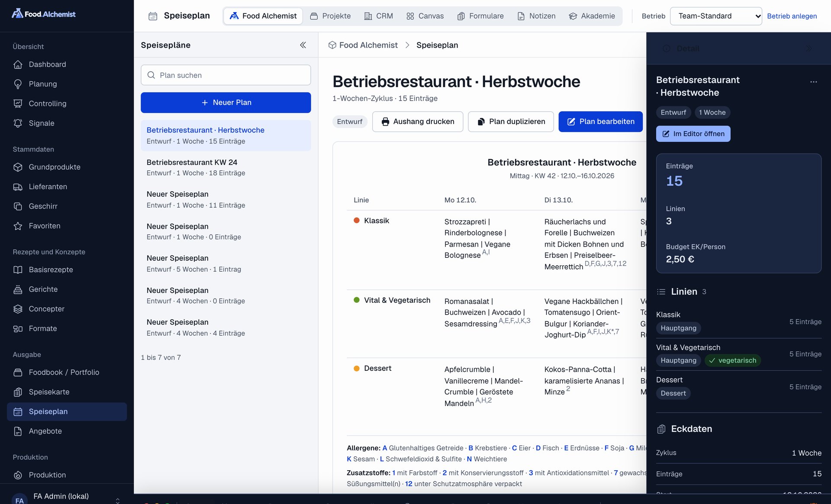This screenshot has width=831, height=504.
Task: Switch to the CRM tab
Action: pos(379,16)
